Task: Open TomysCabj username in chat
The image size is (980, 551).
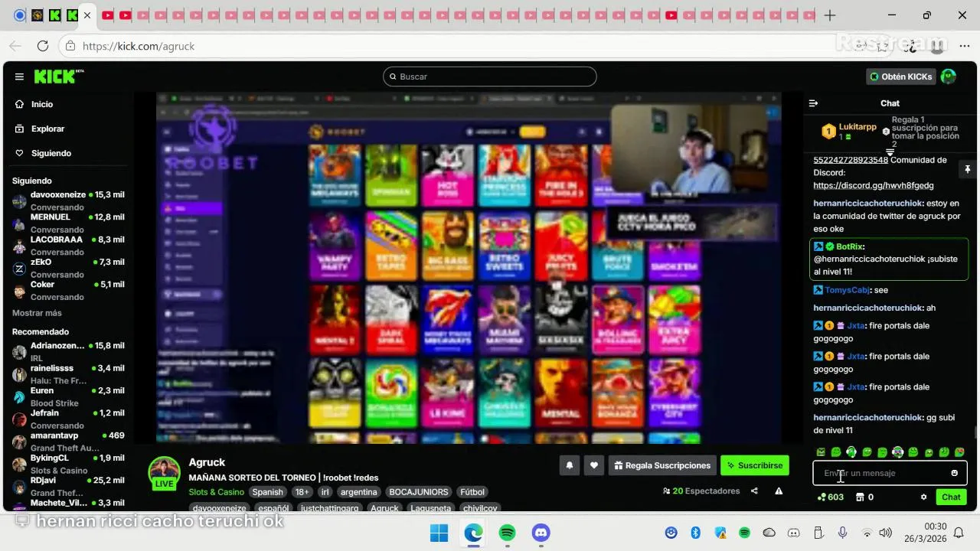Action: (x=847, y=290)
